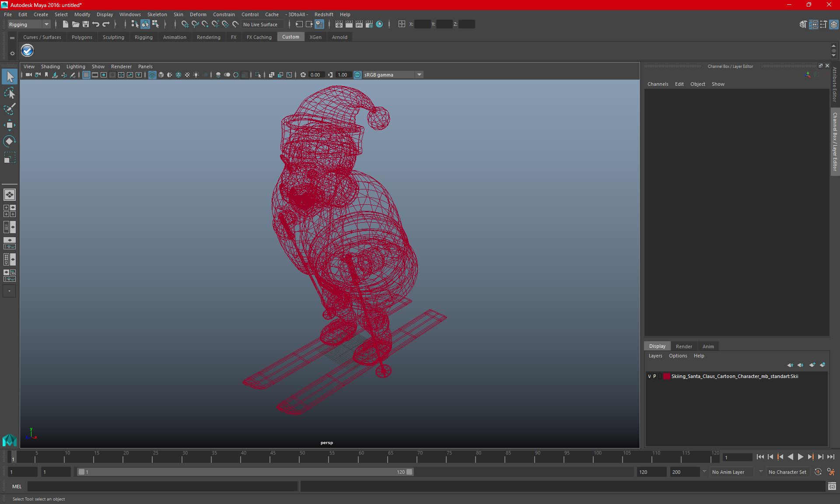
Task: Toggle layer playback P box
Action: click(654, 376)
